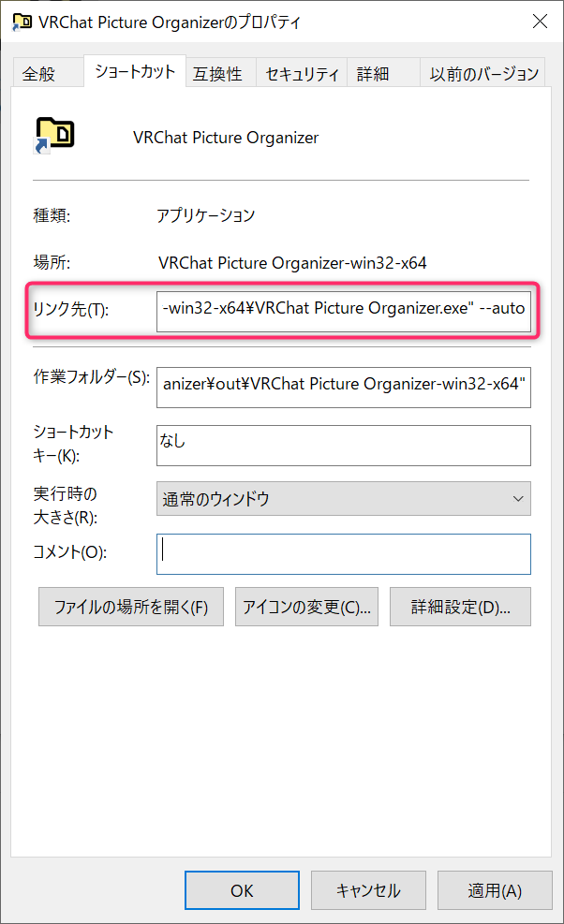Click the title bar shortcut icon
Screen dimensions: 564x924
22,22
